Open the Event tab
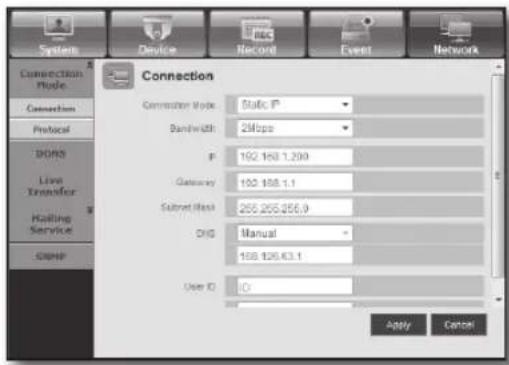The image size is (509, 365). pyautogui.click(x=356, y=34)
